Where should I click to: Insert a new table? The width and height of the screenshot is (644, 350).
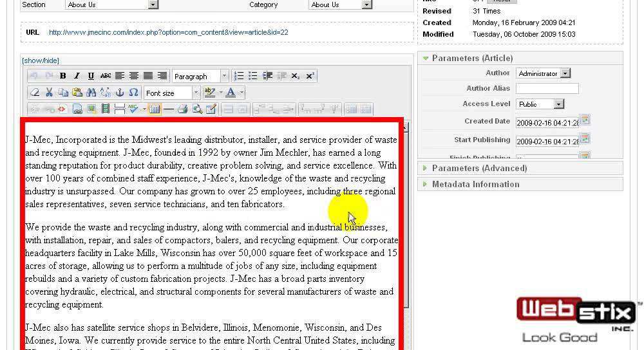pyautogui.click(x=155, y=109)
